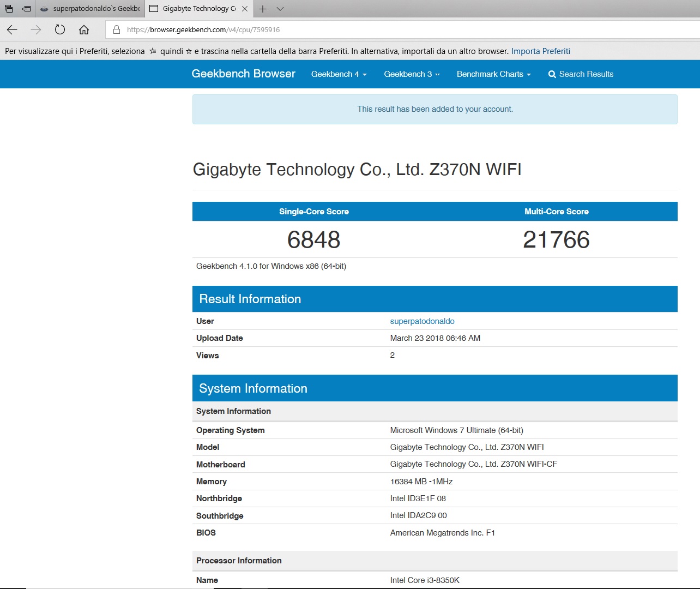Click the Result Information section header
The height and width of the screenshot is (589, 700).
435,299
